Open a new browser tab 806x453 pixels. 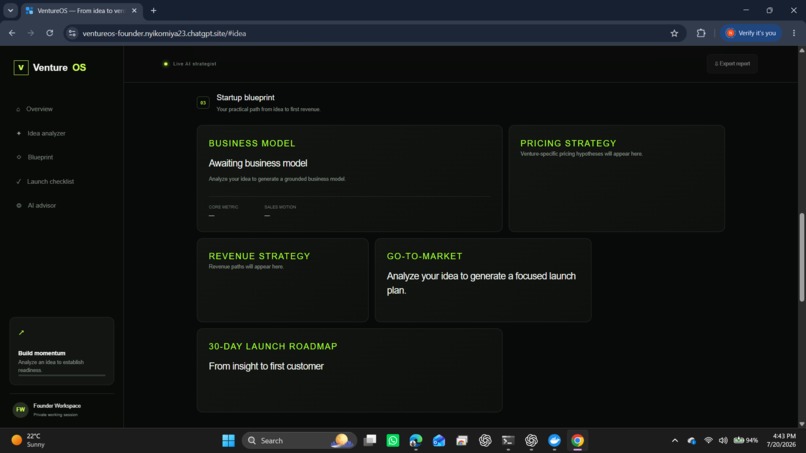(153, 10)
